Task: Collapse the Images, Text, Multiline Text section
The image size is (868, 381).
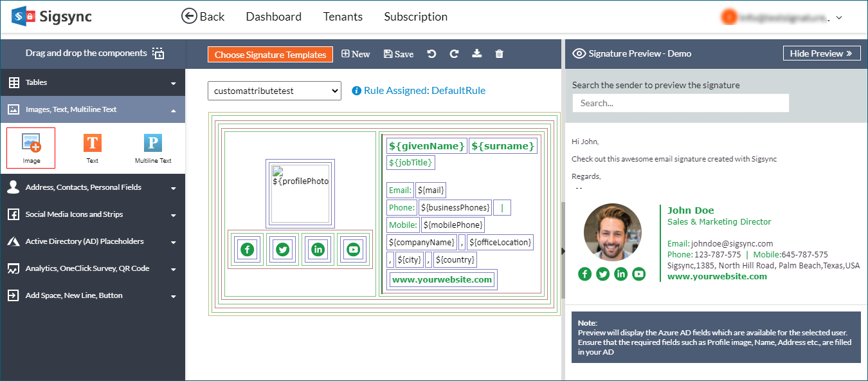Action: tap(93, 109)
